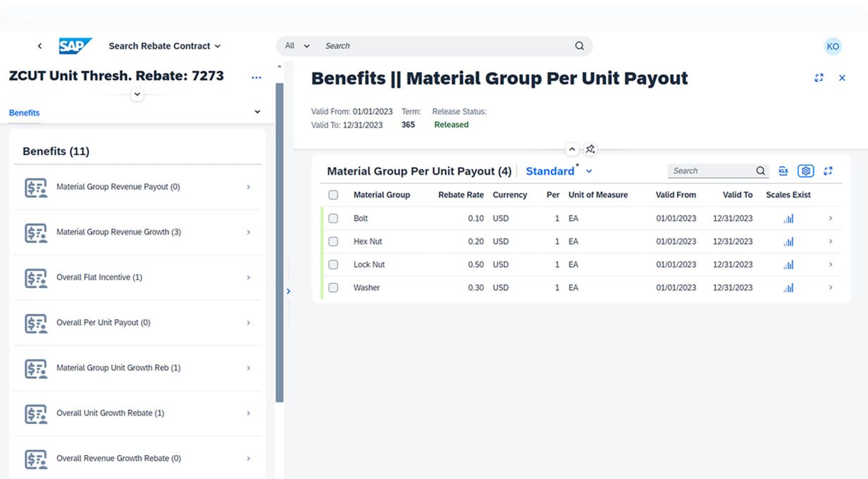Click the KO user avatar
Image resolution: width=868 pixels, height=479 pixels.
(833, 46)
